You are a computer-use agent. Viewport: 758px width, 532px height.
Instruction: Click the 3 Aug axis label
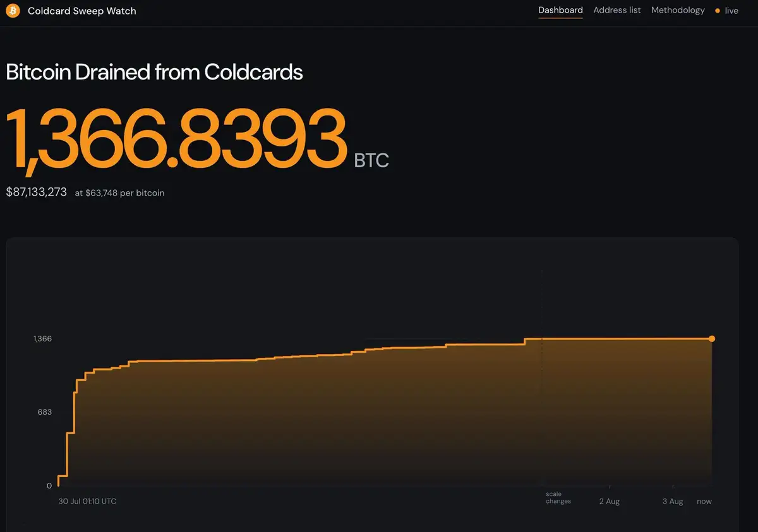(x=673, y=501)
